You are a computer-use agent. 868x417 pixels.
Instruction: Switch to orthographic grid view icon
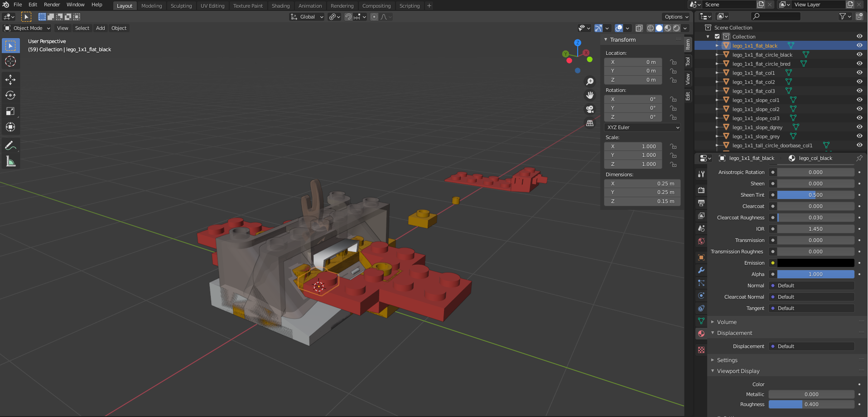[x=590, y=123]
